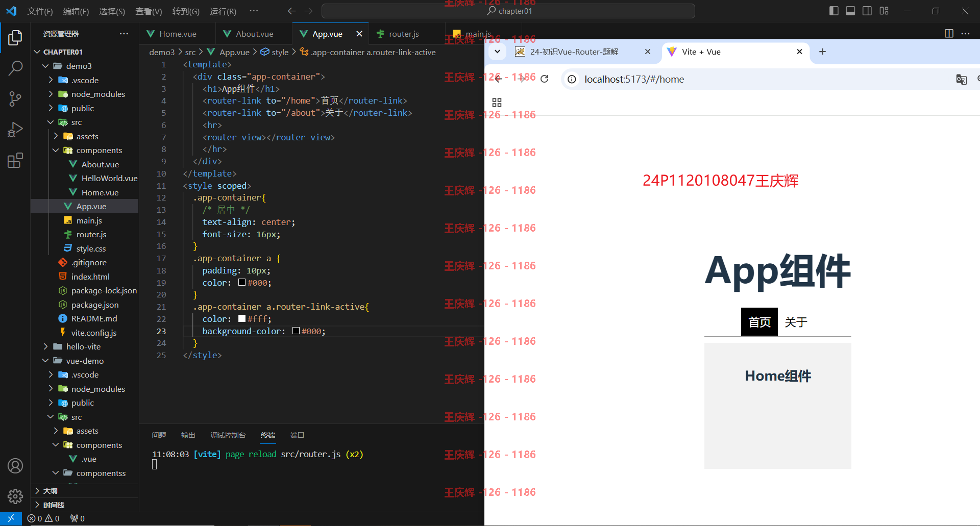The height and width of the screenshot is (526, 980).
Task: Click the 关于 link in the web page
Action: click(796, 322)
